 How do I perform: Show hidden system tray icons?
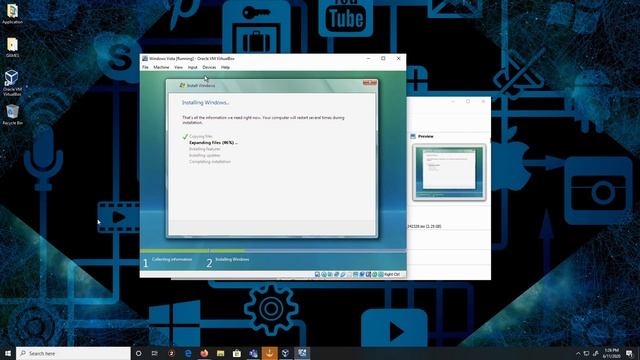click(x=578, y=353)
